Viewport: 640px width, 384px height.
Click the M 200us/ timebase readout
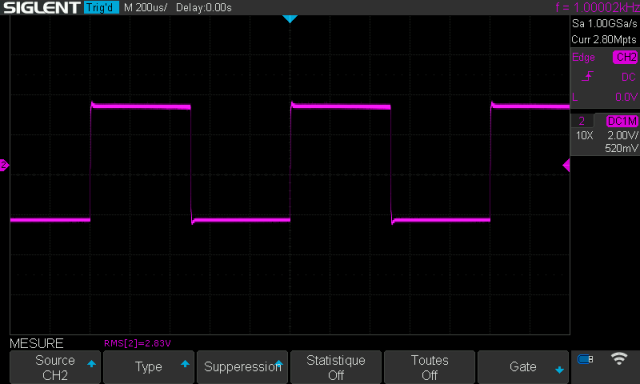(145, 7)
